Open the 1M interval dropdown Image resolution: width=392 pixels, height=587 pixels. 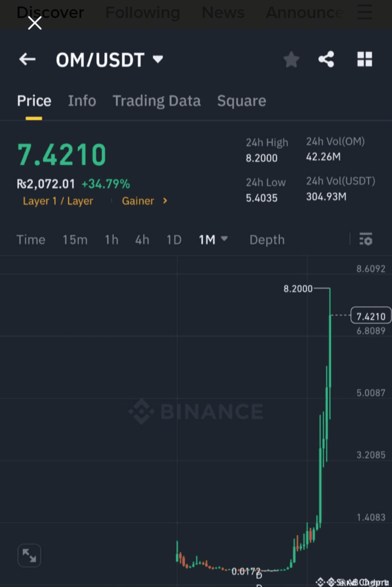pos(213,240)
